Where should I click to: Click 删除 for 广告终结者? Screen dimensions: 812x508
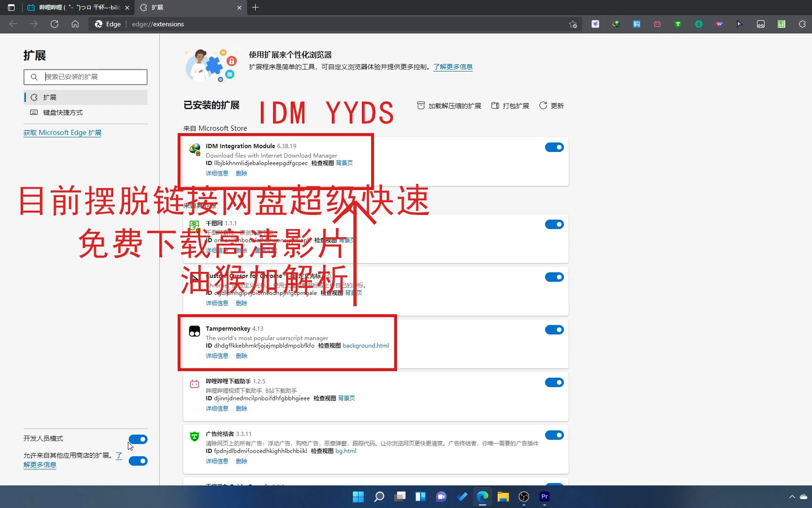point(242,461)
